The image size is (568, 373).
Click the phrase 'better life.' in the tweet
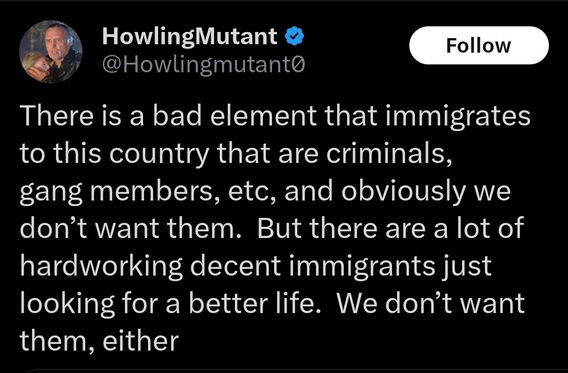click(252, 303)
